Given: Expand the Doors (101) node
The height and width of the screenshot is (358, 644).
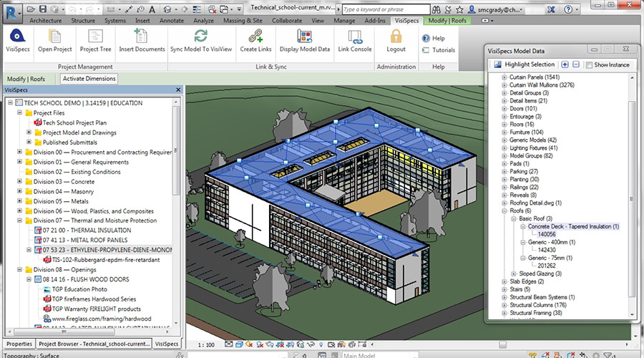Looking at the screenshot, I should pyautogui.click(x=504, y=109).
